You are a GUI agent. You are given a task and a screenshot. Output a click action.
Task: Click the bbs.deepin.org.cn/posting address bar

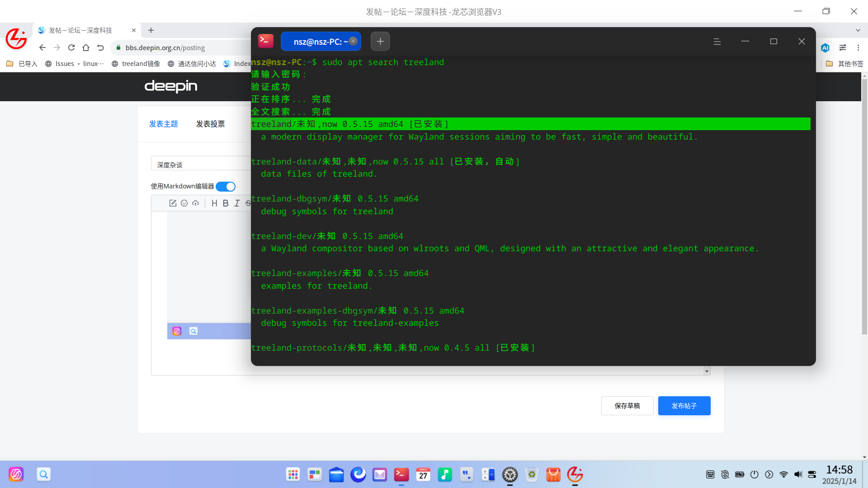(181, 47)
